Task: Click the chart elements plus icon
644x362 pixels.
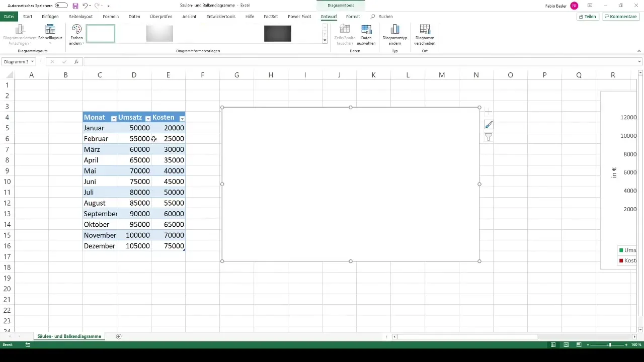Action: [x=488, y=112]
